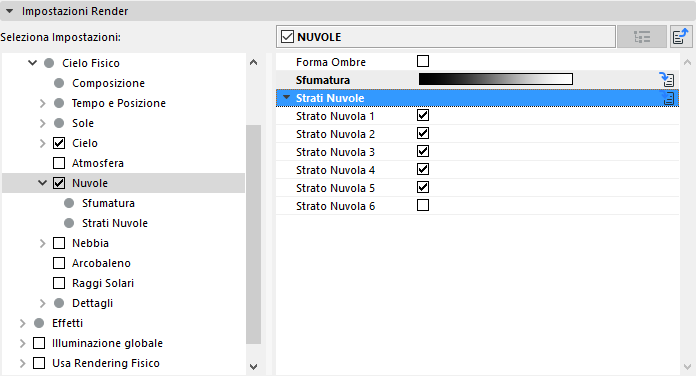Expand the Effetti tree node
This screenshot has width=696, height=376.
(23, 323)
